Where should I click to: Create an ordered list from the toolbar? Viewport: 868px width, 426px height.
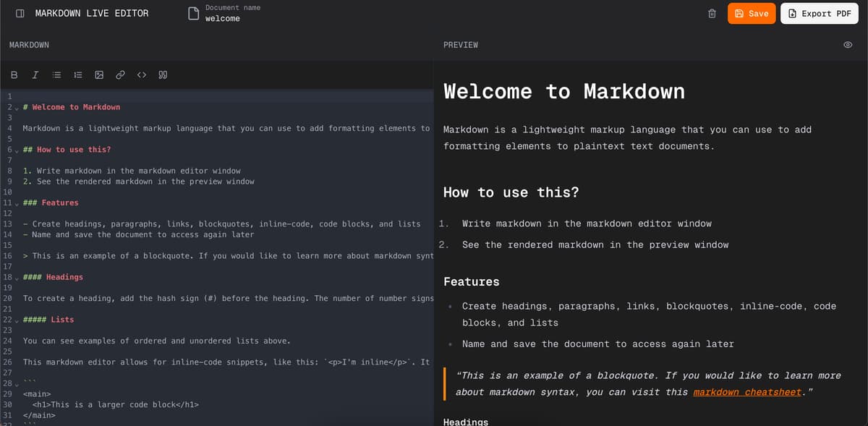(x=78, y=74)
